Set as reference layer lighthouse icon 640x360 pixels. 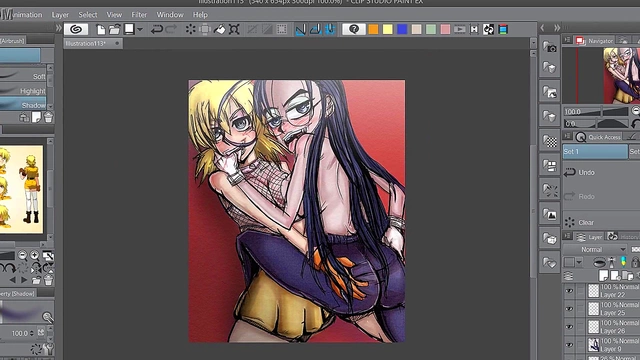tap(611, 262)
